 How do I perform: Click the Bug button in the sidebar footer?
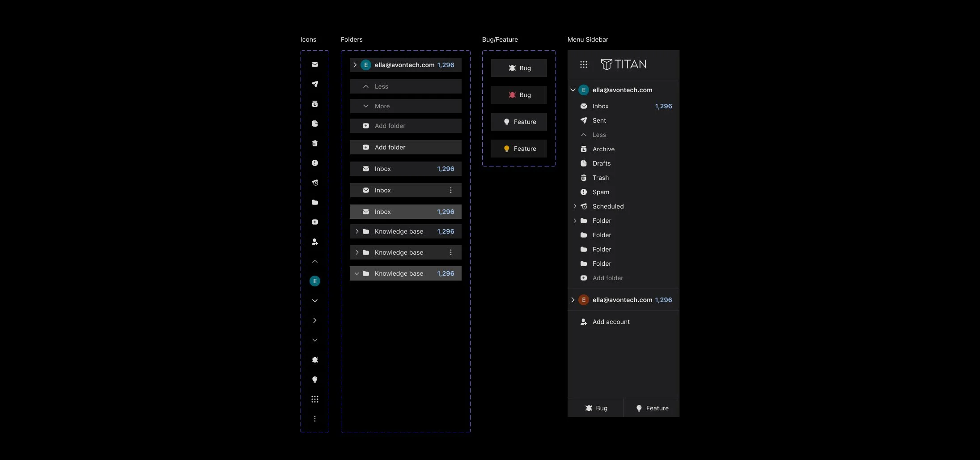595,408
